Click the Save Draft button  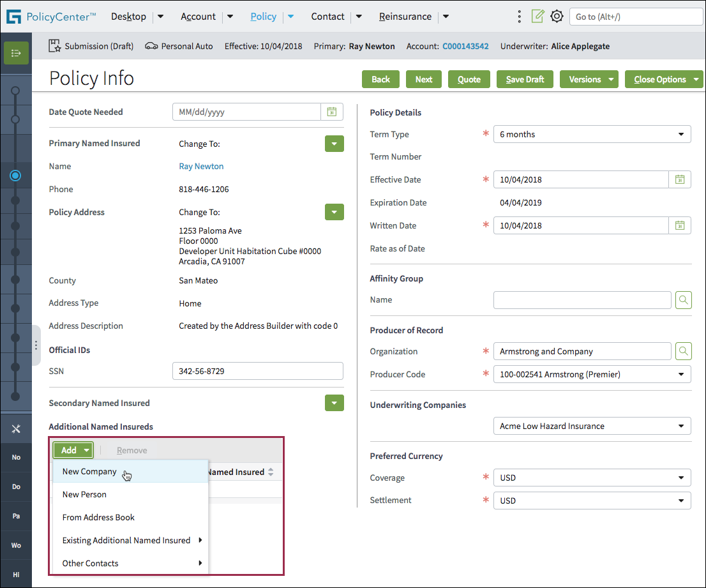tap(525, 79)
